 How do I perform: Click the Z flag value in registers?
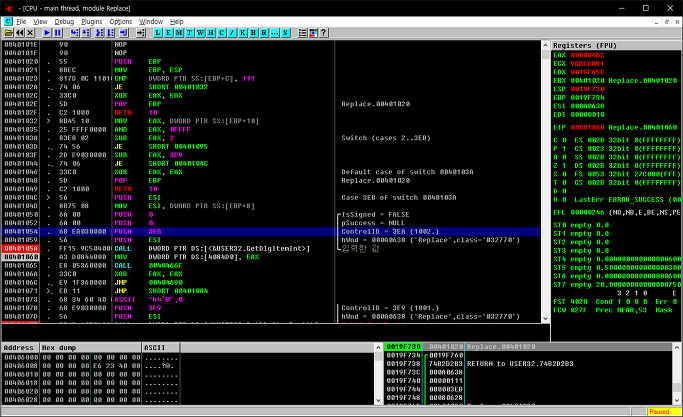[564, 166]
